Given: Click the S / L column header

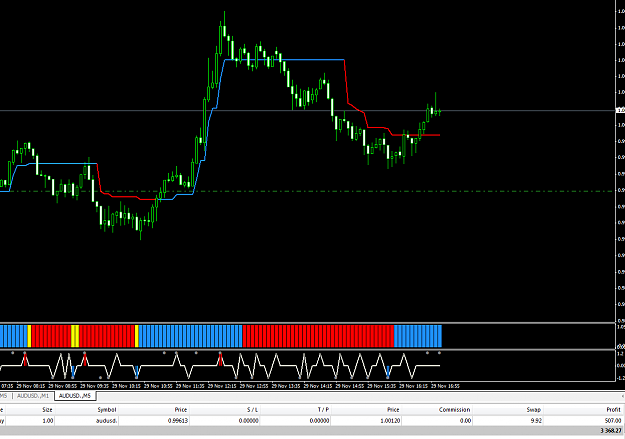Looking at the screenshot, I should (252, 410).
